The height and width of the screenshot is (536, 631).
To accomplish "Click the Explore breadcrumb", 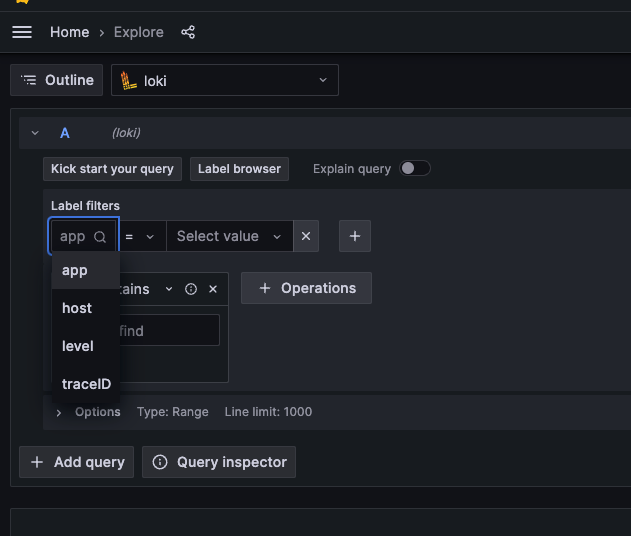I will 138,32.
